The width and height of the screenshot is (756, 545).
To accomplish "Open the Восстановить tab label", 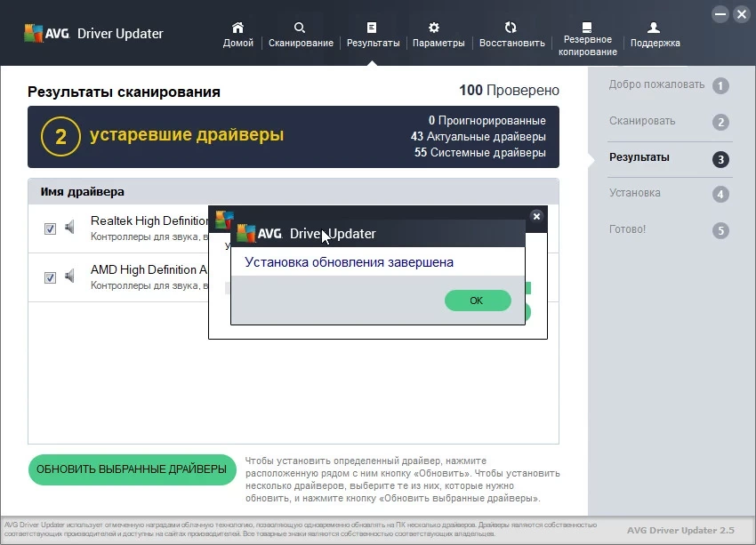I will [512, 43].
